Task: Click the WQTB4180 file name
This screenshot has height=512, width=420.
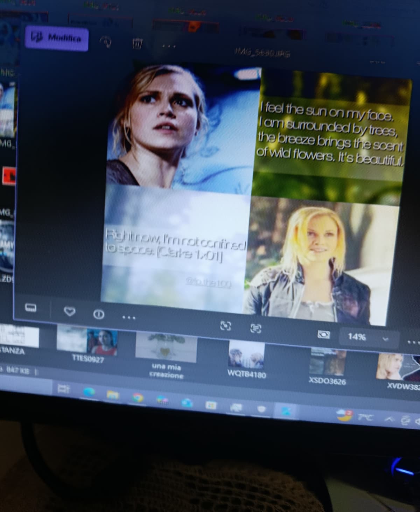Action: pyautogui.click(x=246, y=374)
